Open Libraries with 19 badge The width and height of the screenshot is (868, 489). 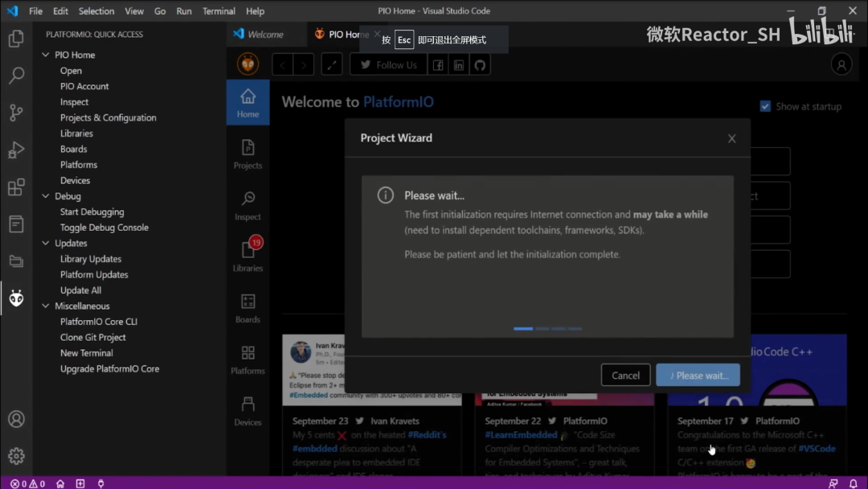[248, 257]
